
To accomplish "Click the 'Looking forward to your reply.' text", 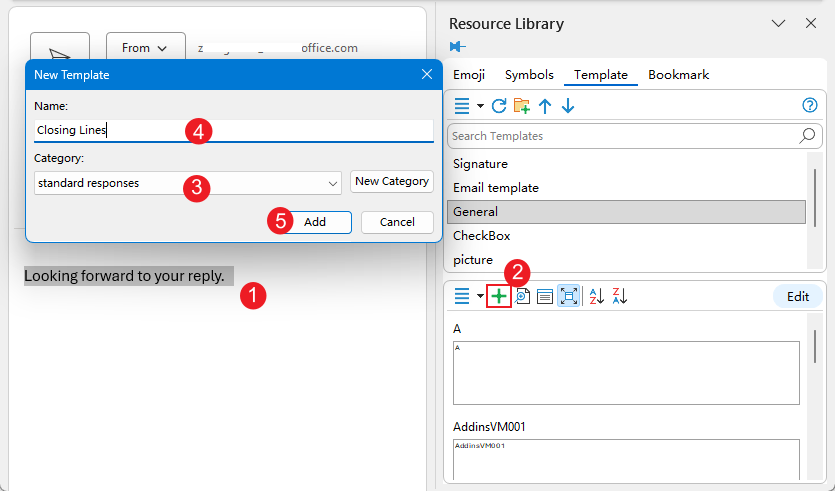I will (124, 276).
